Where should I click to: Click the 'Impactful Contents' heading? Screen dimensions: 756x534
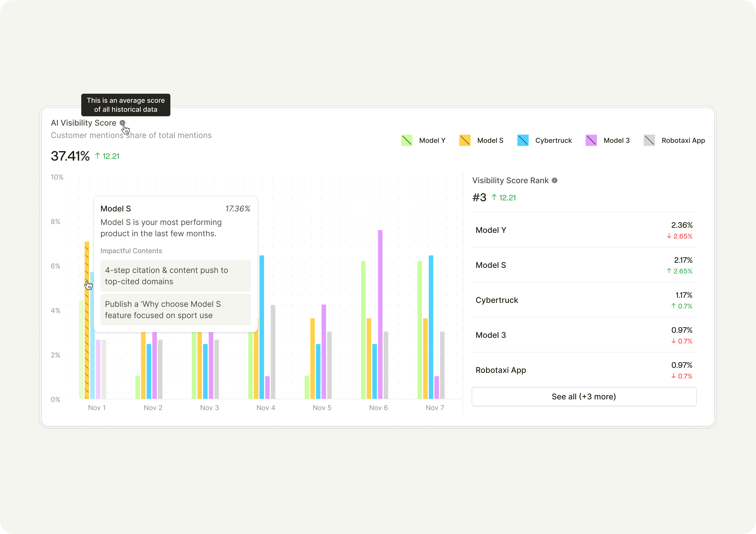point(131,251)
